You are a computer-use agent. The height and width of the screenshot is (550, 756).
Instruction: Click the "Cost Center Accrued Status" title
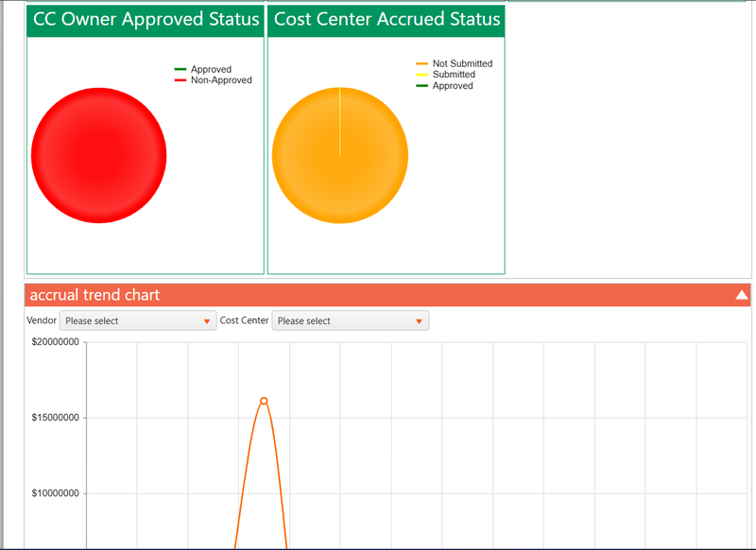(387, 19)
